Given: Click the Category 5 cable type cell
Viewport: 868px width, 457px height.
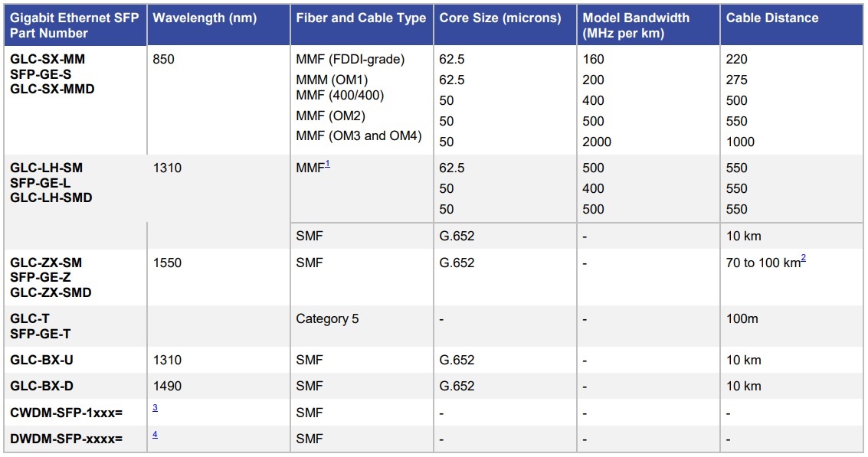Looking at the screenshot, I should pyautogui.click(x=327, y=318).
